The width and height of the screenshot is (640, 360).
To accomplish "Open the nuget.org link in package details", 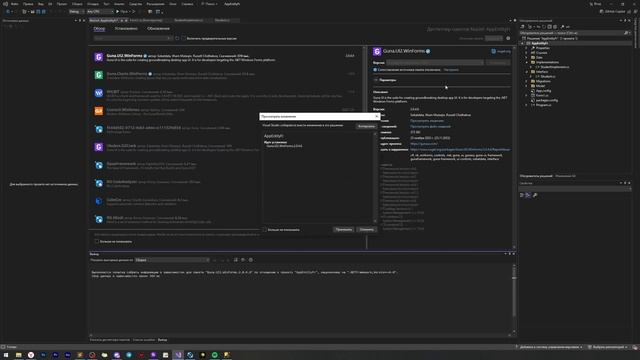I will coord(501,51).
